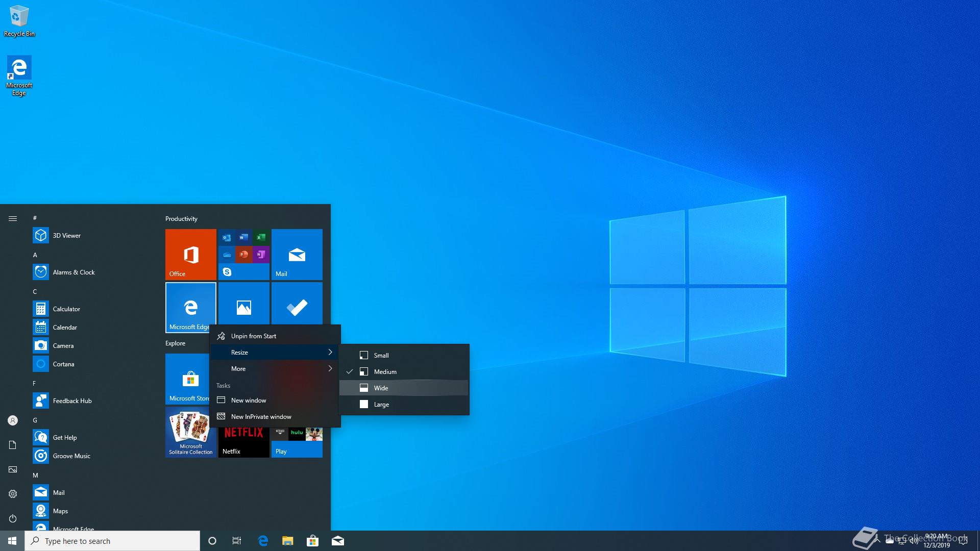Launch Maps from the app list
The width and height of the screenshot is (980, 551).
click(93, 511)
